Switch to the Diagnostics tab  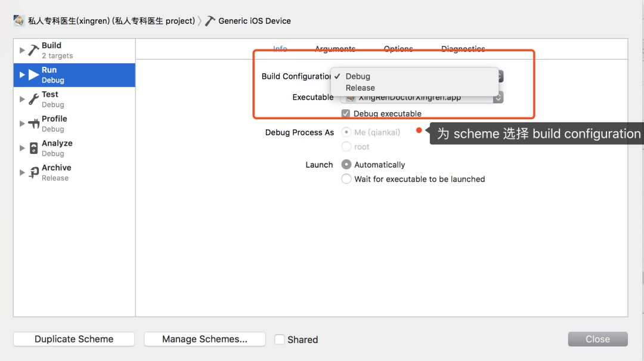463,48
